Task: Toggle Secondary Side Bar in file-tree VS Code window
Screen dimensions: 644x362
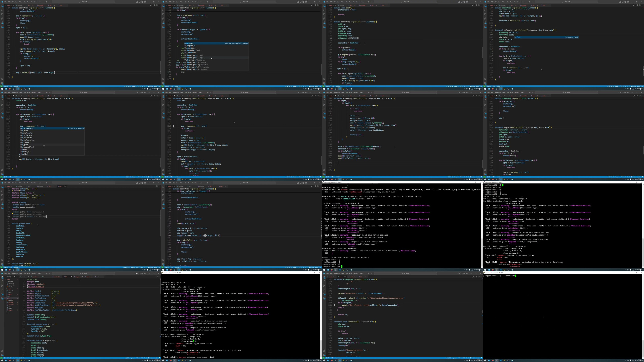Action: (142, 273)
